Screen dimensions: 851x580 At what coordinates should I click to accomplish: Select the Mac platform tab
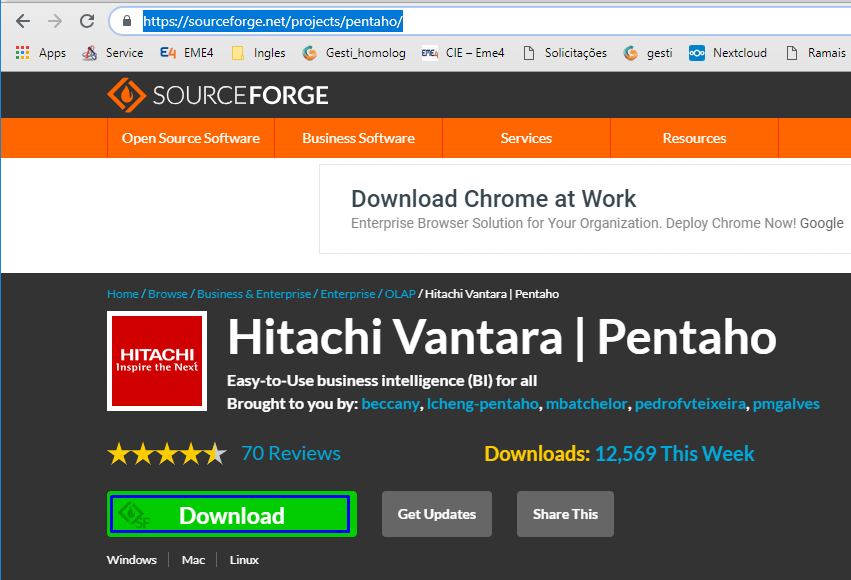coord(193,560)
